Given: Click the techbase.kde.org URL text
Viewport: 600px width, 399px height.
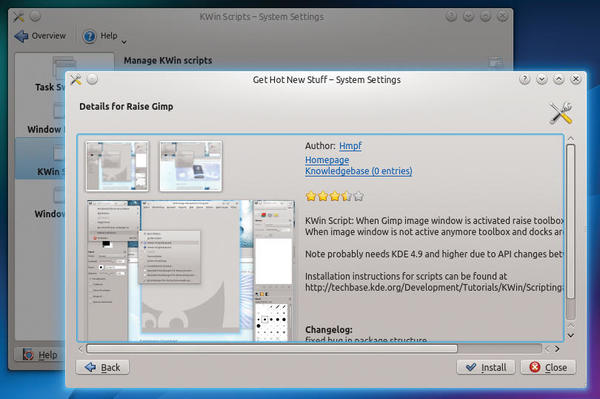Looking at the screenshot, I should coord(433,287).
